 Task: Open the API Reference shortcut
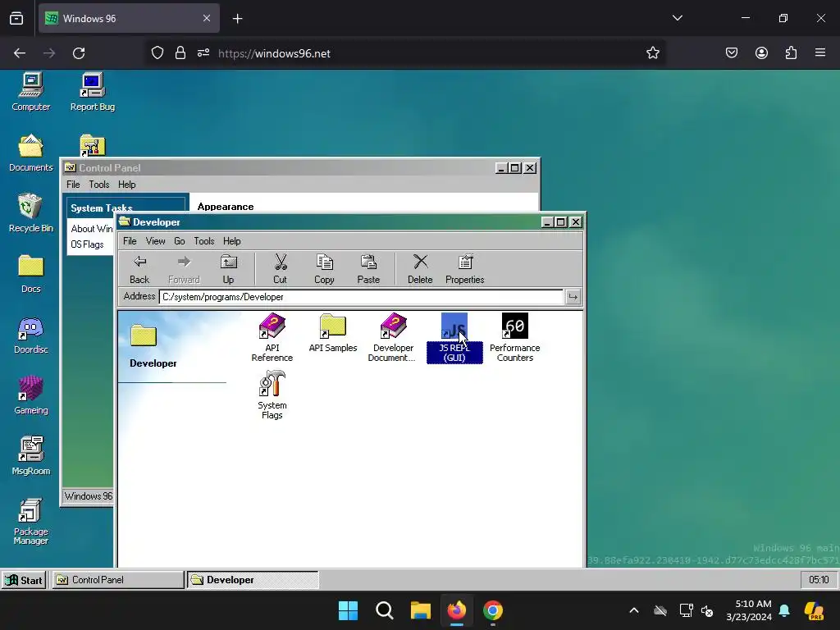coord(272,337)
